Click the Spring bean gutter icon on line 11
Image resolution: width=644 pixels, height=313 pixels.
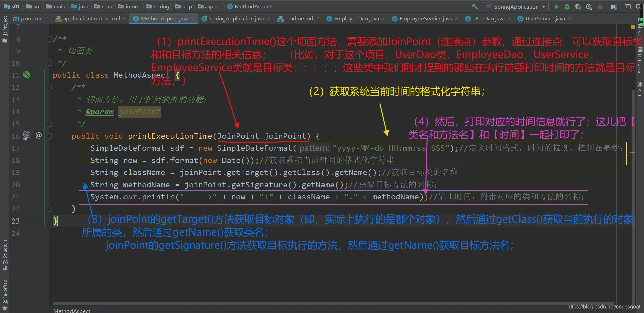point(27,75)
